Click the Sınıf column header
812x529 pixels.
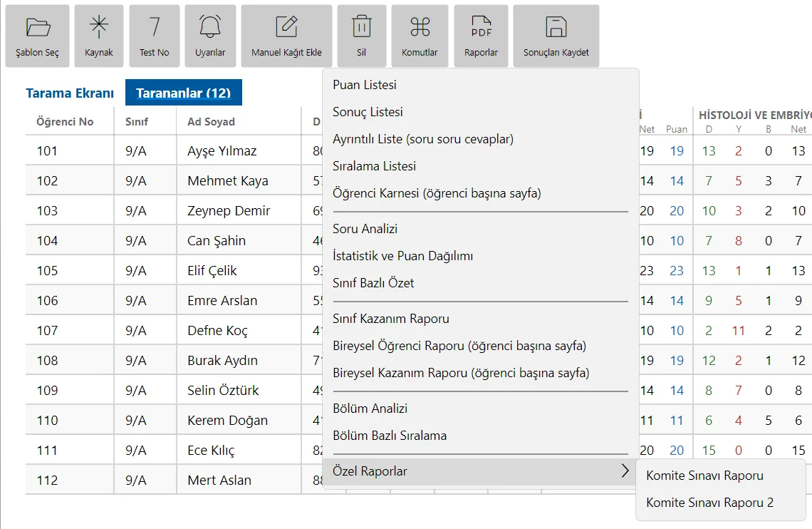(137, 122)
